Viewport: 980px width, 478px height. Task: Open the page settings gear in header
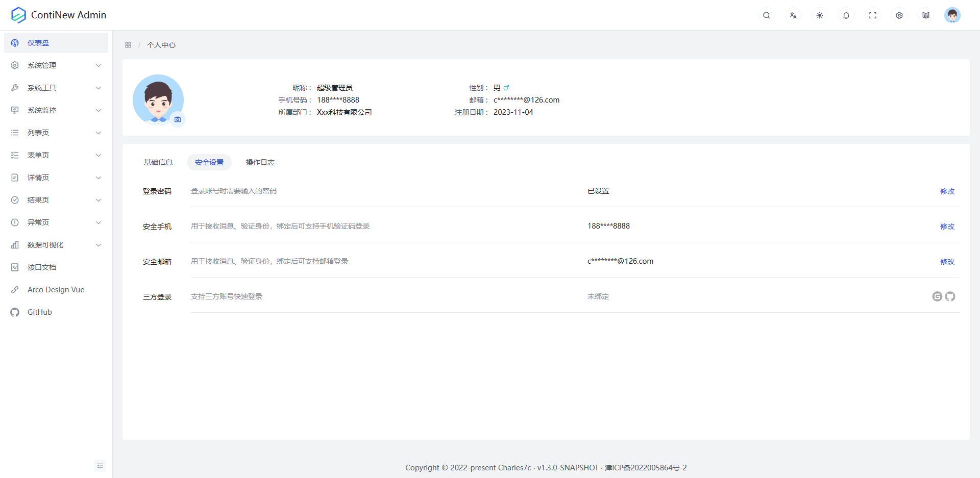coord(899,15)
